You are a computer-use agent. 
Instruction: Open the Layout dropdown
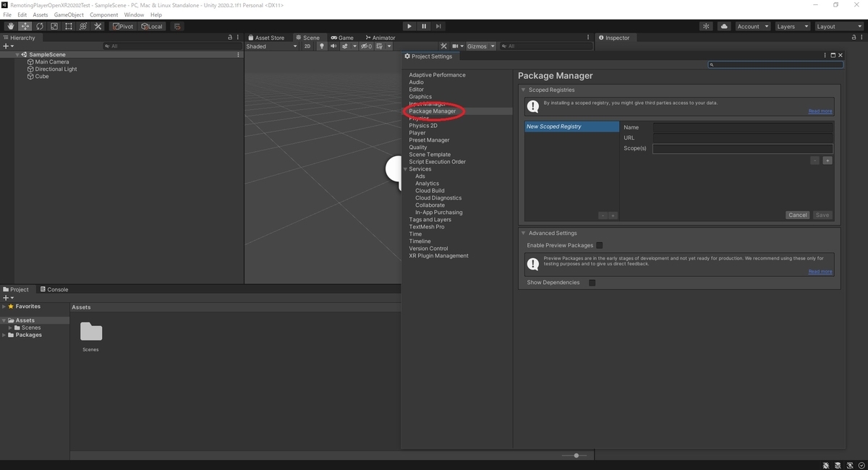coord(838,26)
